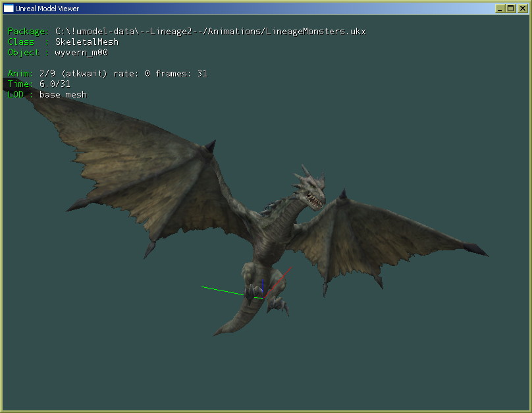Screen dimensions: 532x413
Task: Click the red axis line of the gizmo
Action: click(279, 282)
